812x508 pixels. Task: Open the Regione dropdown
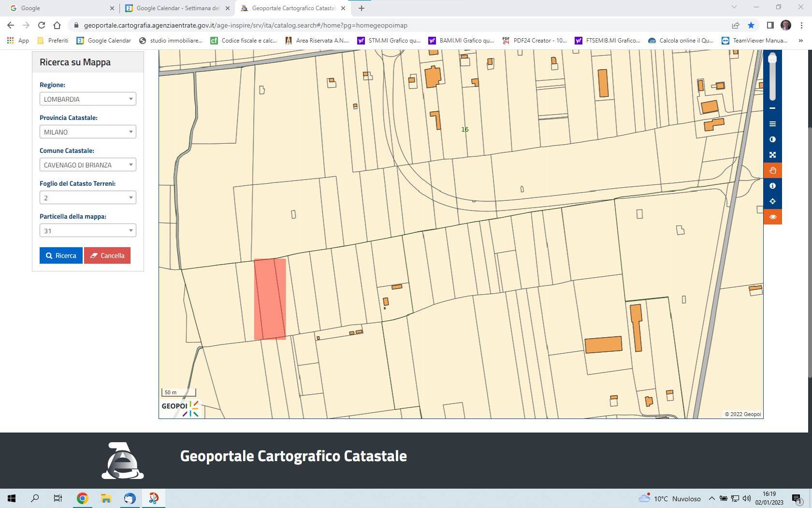pyautogui.click(x=87, y=99)
